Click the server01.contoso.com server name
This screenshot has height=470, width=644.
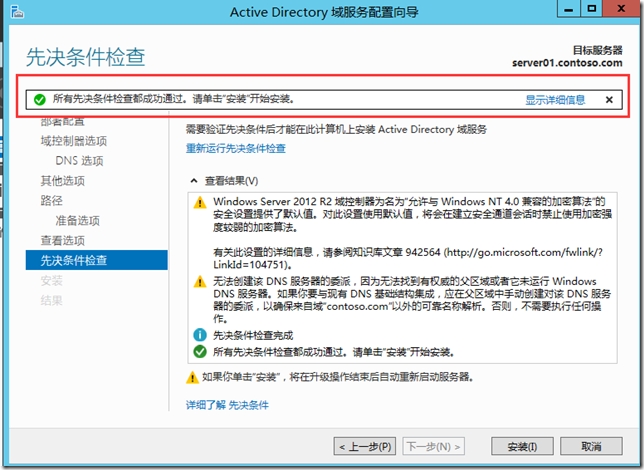(x=567, y=63)
